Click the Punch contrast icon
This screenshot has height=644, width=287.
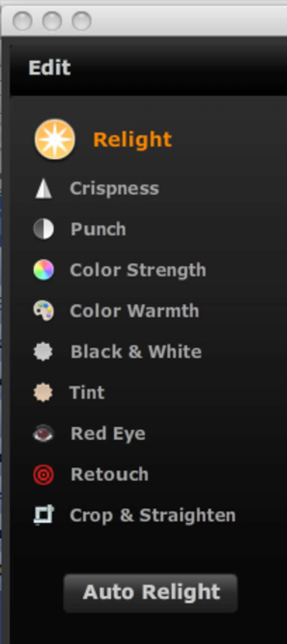click(x=43, y=229)
